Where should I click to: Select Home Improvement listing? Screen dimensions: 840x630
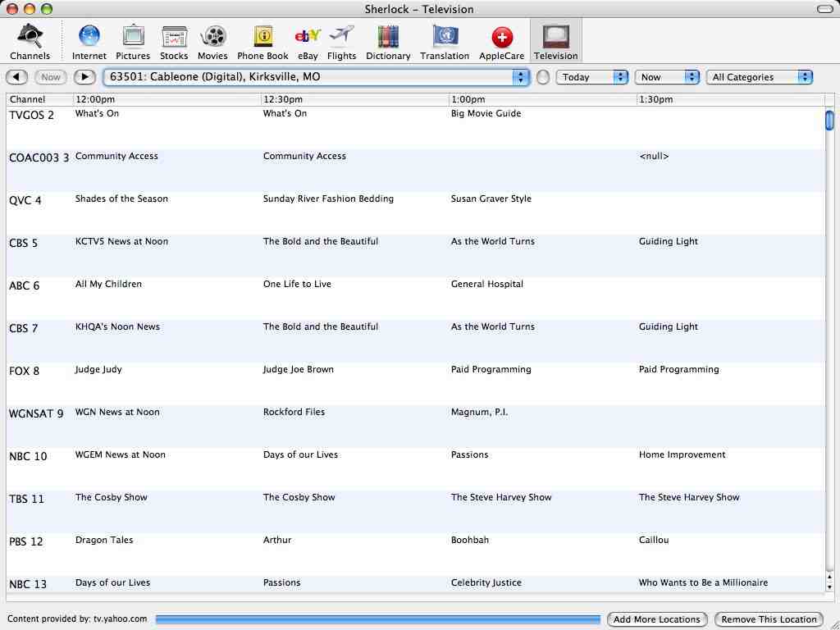682,454
